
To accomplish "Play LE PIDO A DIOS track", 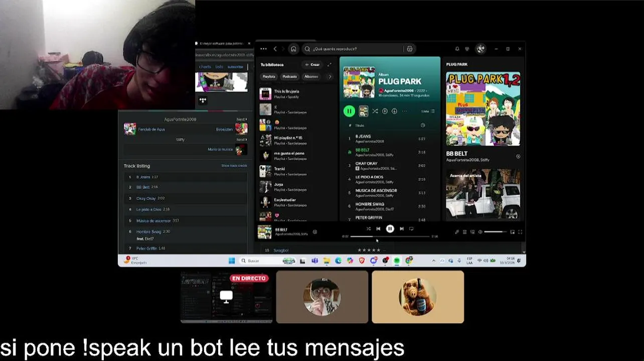I will pos(390,179).
